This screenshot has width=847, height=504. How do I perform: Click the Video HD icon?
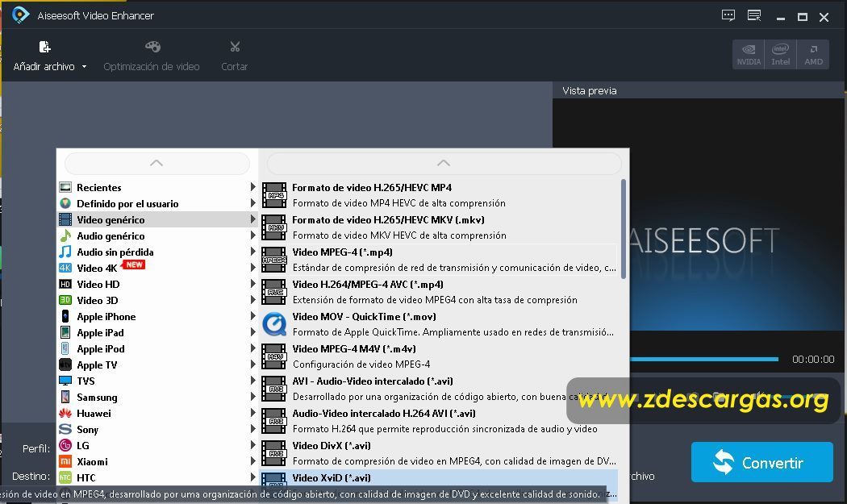point(65,284)
